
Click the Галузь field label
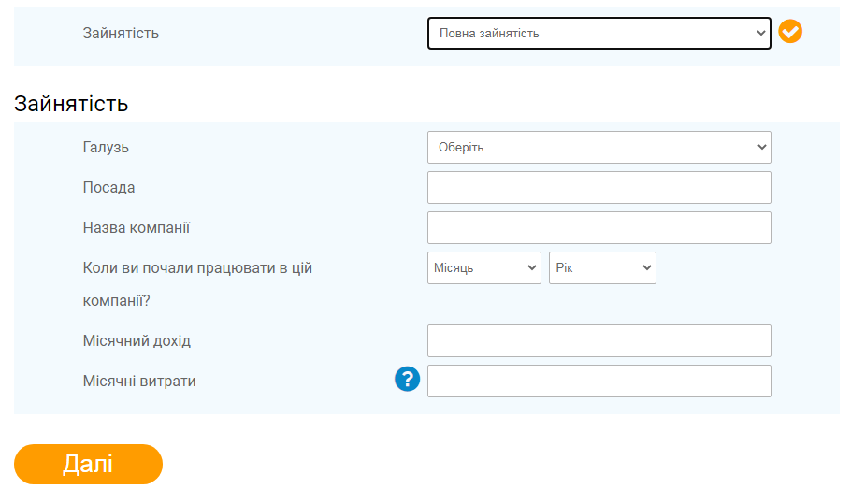click(106, 148)
